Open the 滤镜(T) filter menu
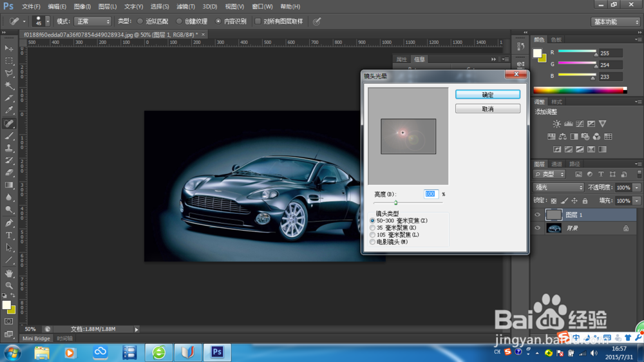Viewport: 644px width, 362px height. click(185, 6)
